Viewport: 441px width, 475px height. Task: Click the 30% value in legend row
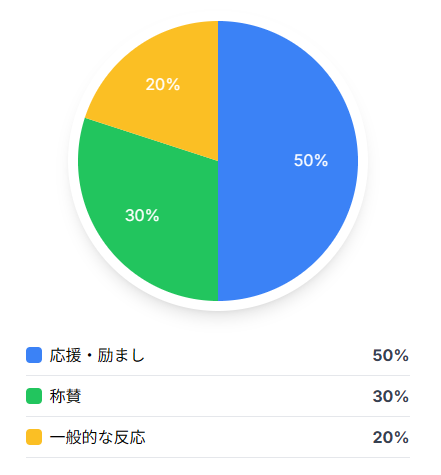point(391,396)
